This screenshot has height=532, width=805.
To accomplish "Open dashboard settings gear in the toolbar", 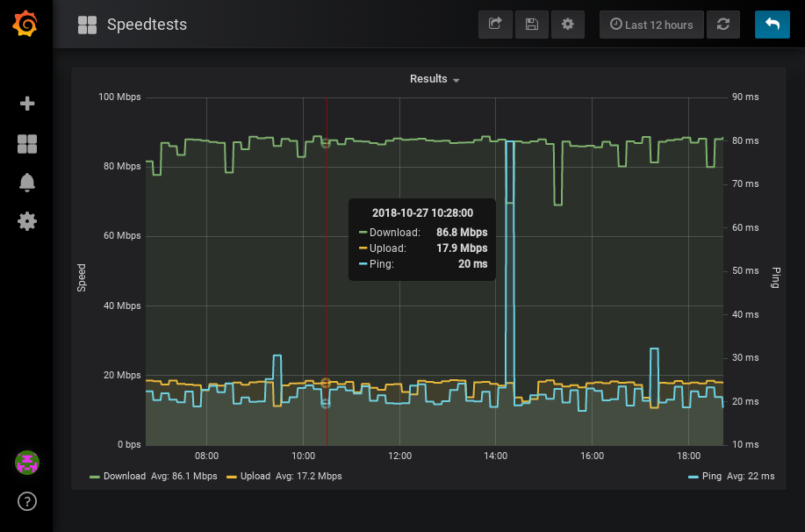I will (x=567, y=25).
